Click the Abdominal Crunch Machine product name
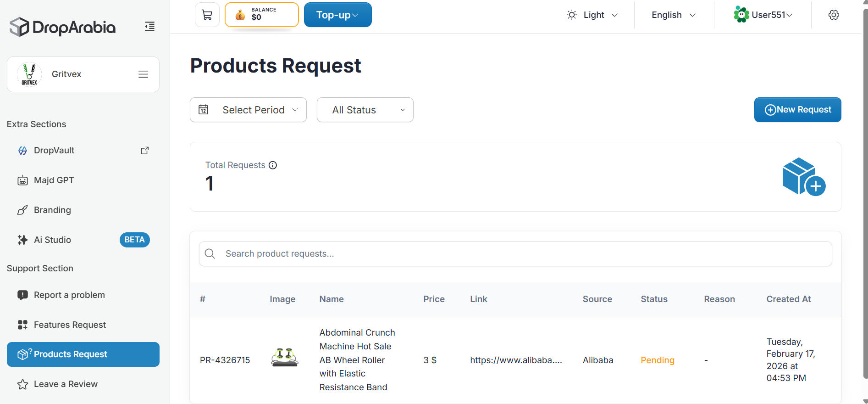Viewport: 868px width, 404px height. click(x=357, y=360)
